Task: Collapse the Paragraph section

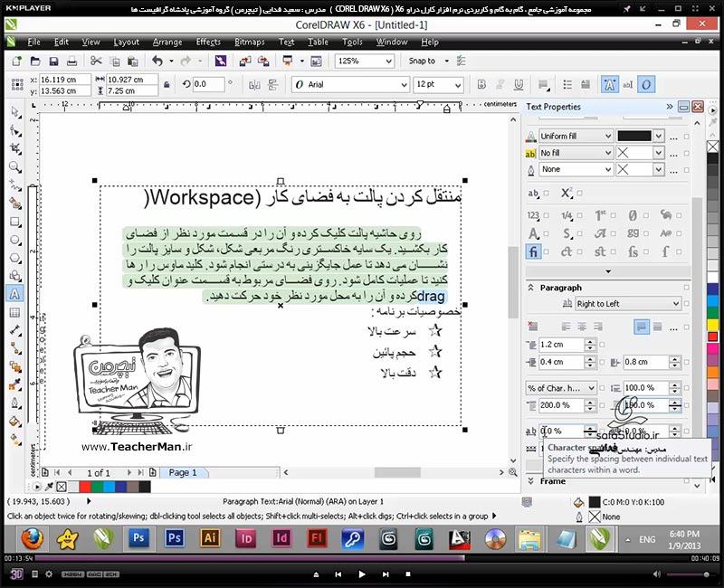Action: coord(531,288)
